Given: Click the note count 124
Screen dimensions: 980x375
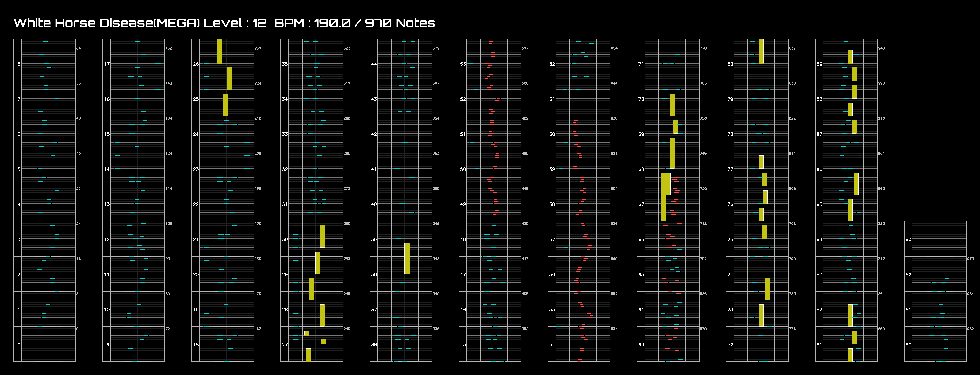Looking at the screenshot, I should click(169, 154).
